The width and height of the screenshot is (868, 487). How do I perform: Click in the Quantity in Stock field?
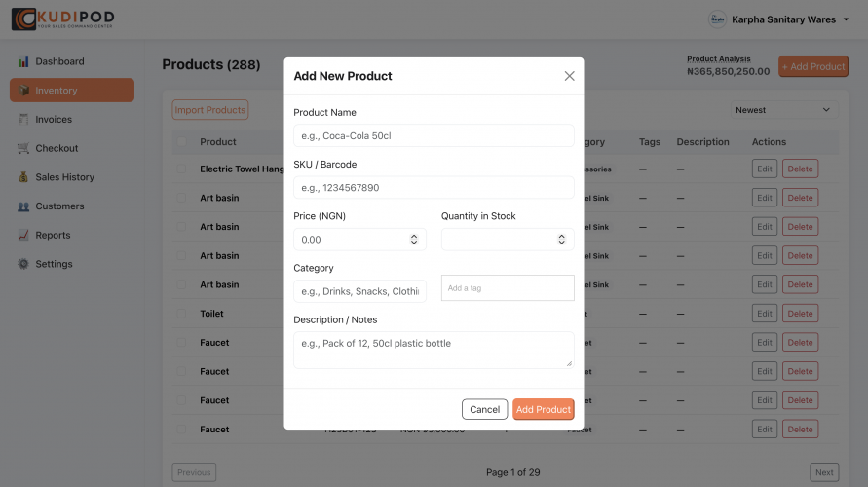[508, 239]
